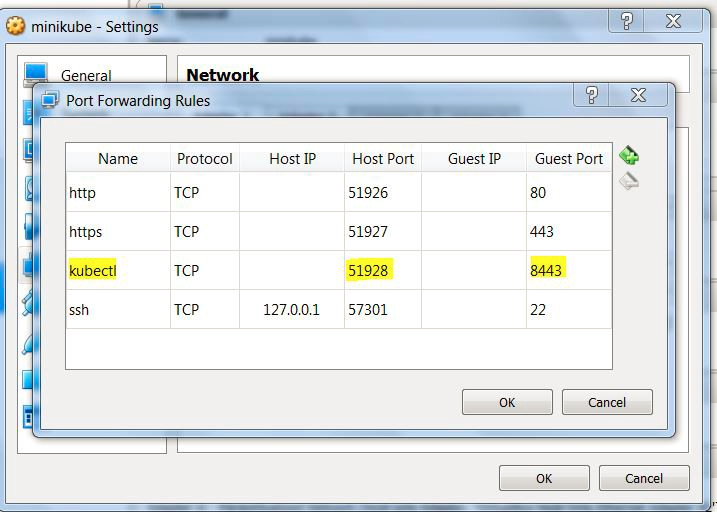Click the Host IP column header
The width and height of the screenshot is (717, 512).
click(x=292, y=159)
